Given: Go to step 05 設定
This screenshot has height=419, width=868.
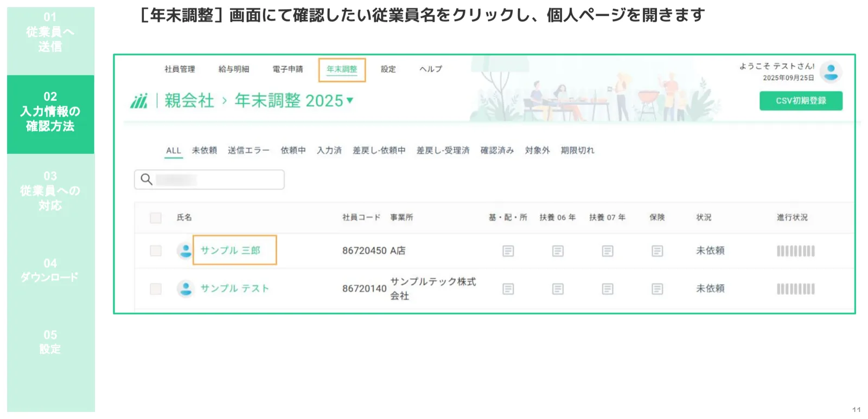Looking at the screenshot, I should [50, 342].
